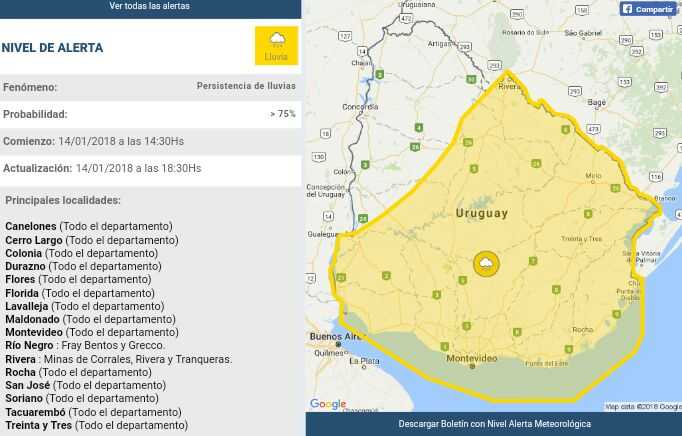Click the Treinta y Tres map label
682x436 pixels.
point(581,239)
